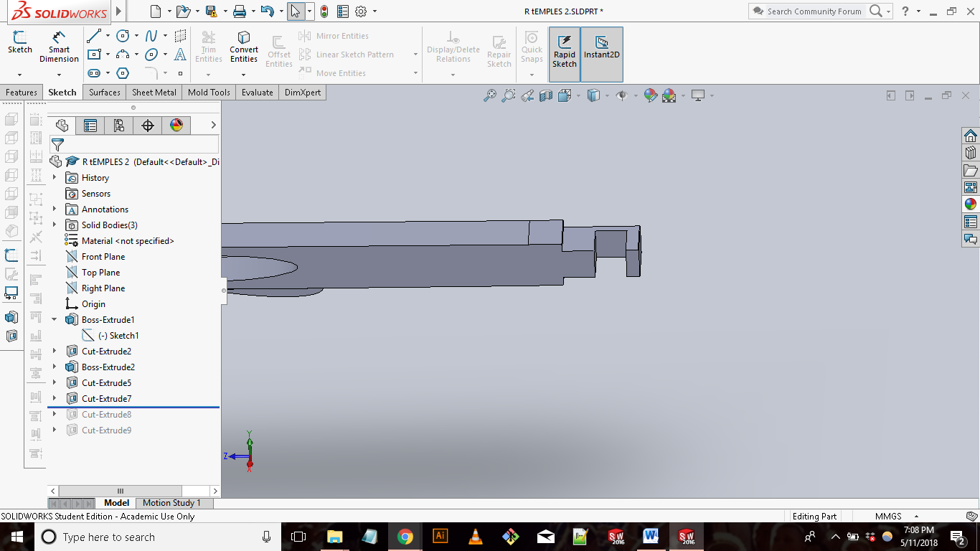Select the Front Plane in tree

pos(103,257)
